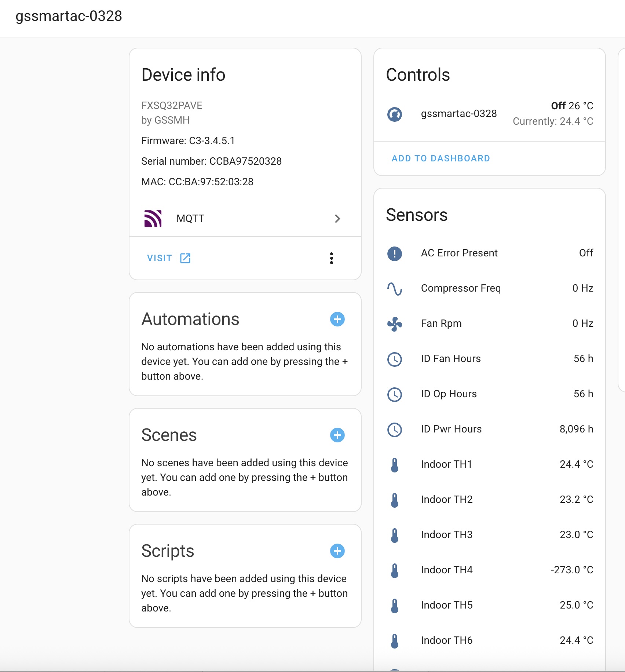Expand the MQTT integration chevron arrow
The width and height of the screenshot is (625, 672).
click(x=337, y=219)
